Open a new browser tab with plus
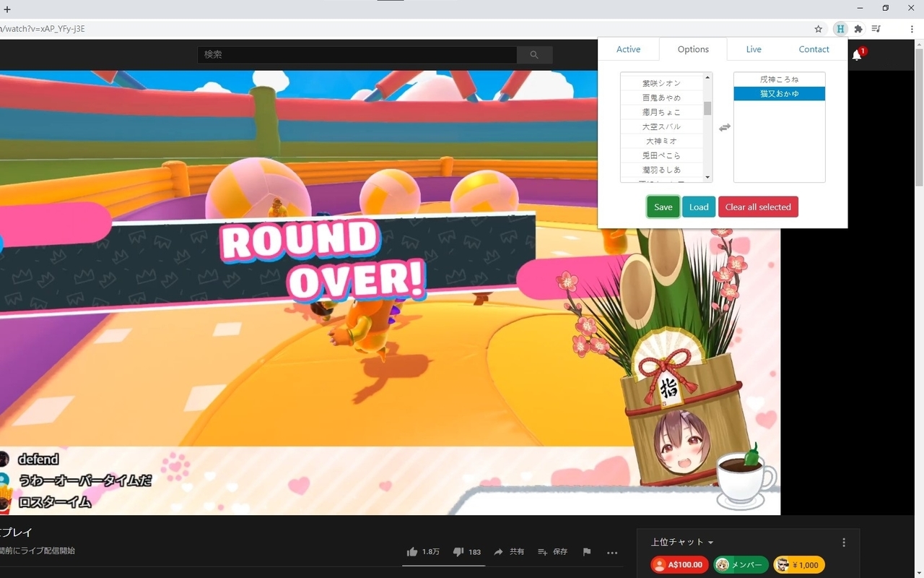Image resolution: width=924 pixels, height=578 pixels. pos(7,9)
